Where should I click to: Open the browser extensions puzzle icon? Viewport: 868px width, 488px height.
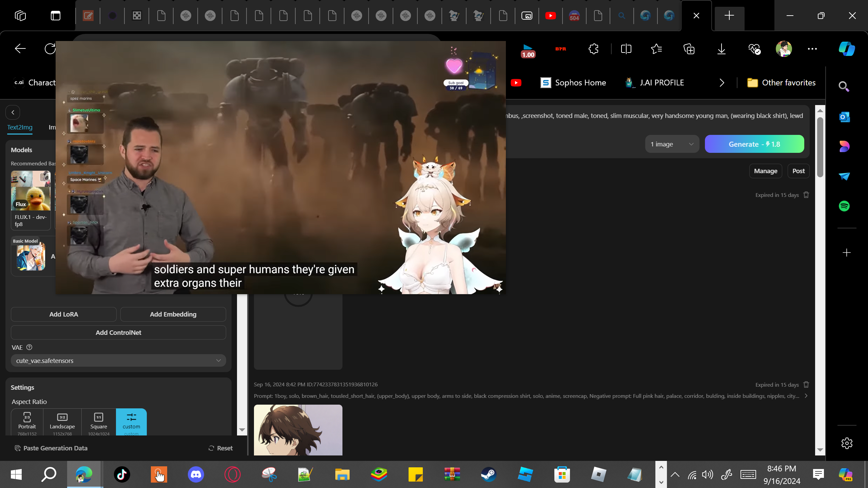[593, 49]
